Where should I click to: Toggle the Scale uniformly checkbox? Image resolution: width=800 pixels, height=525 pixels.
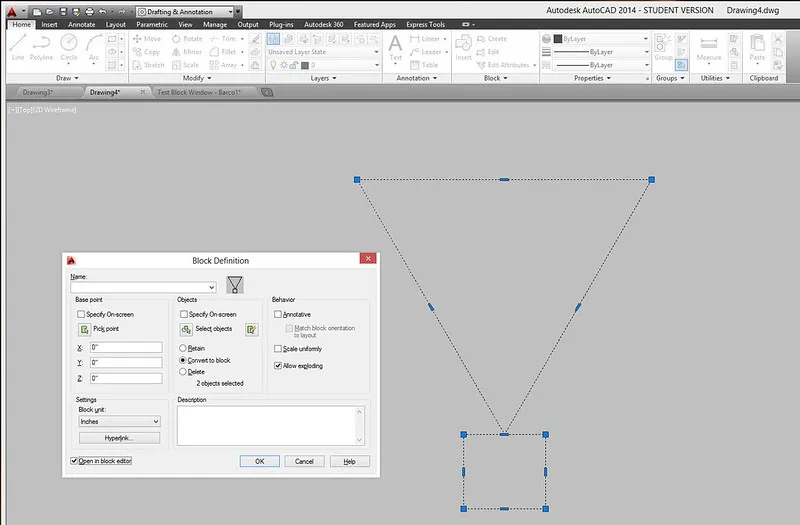point(278,349)
